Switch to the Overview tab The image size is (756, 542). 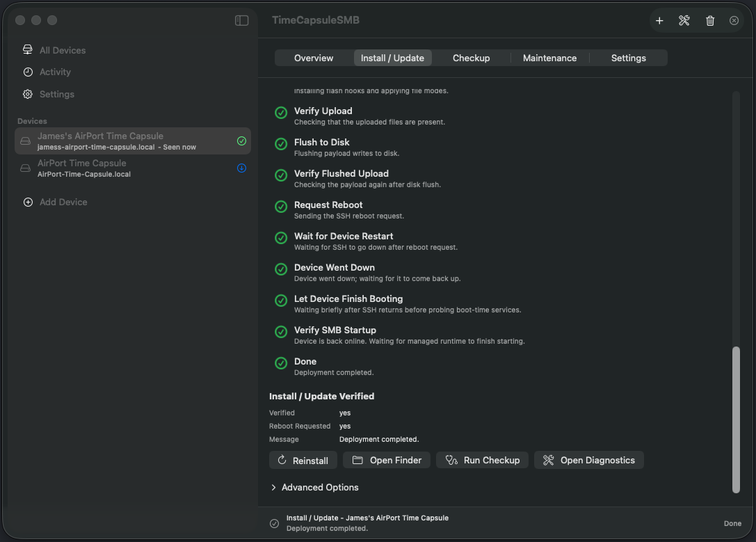point(314,58)
